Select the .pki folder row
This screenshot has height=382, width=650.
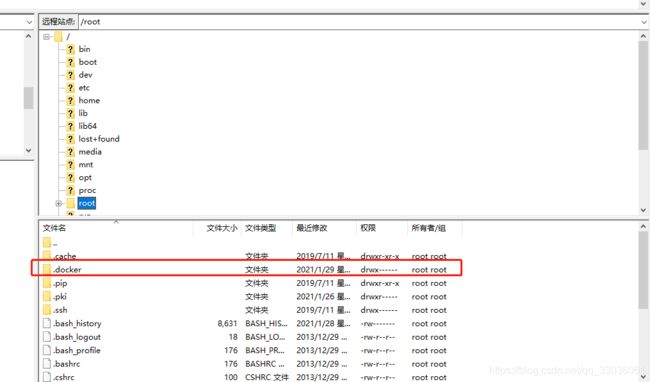251,297
